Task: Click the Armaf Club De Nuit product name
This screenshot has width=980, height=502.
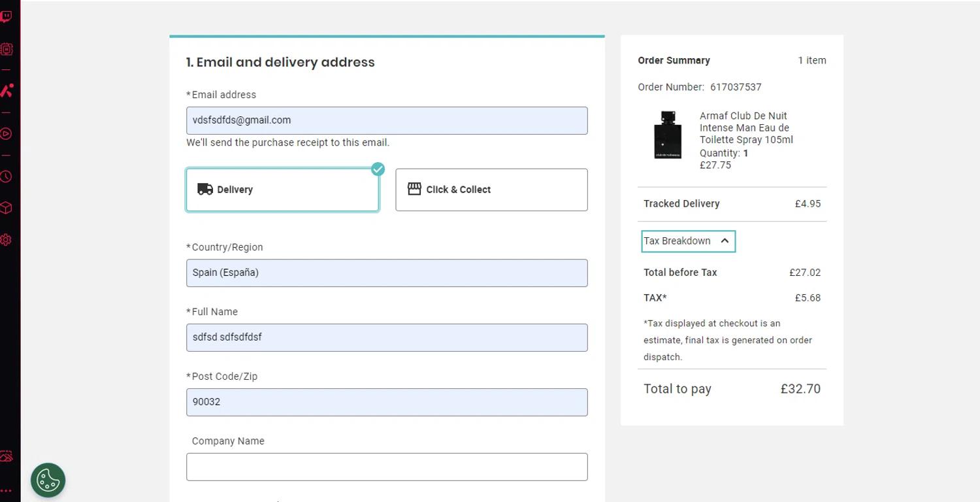Action: pyautogui.click(x=746, y=127)
